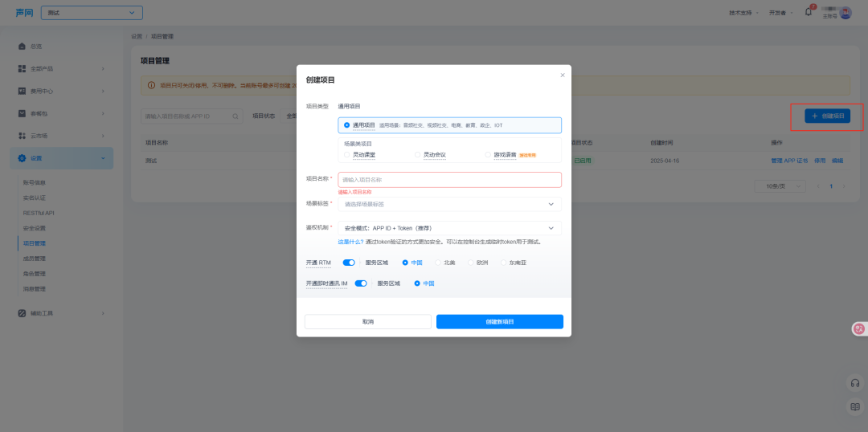
Task: Click the 套餐包 sidebar icon
Action: (23, 113)
